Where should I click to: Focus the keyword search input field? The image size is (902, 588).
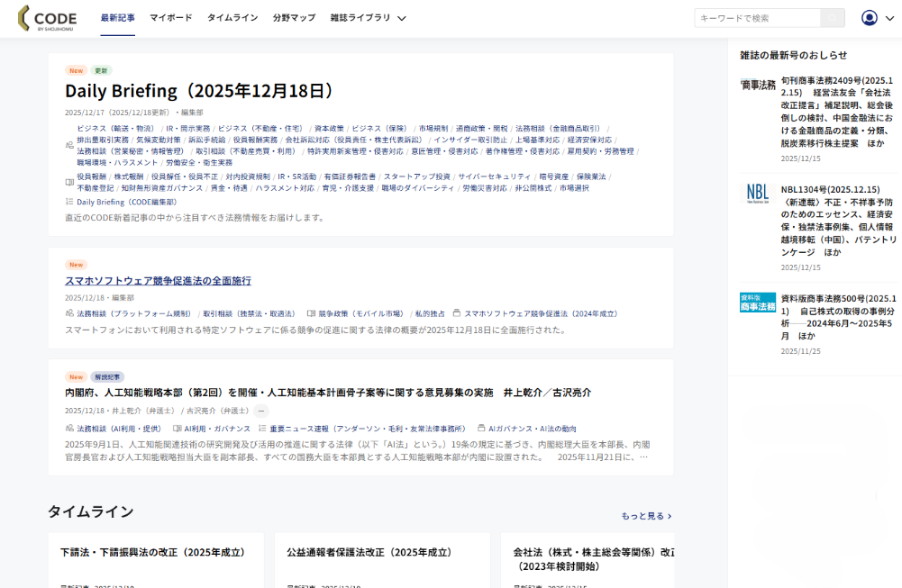(x=757, y=18)
